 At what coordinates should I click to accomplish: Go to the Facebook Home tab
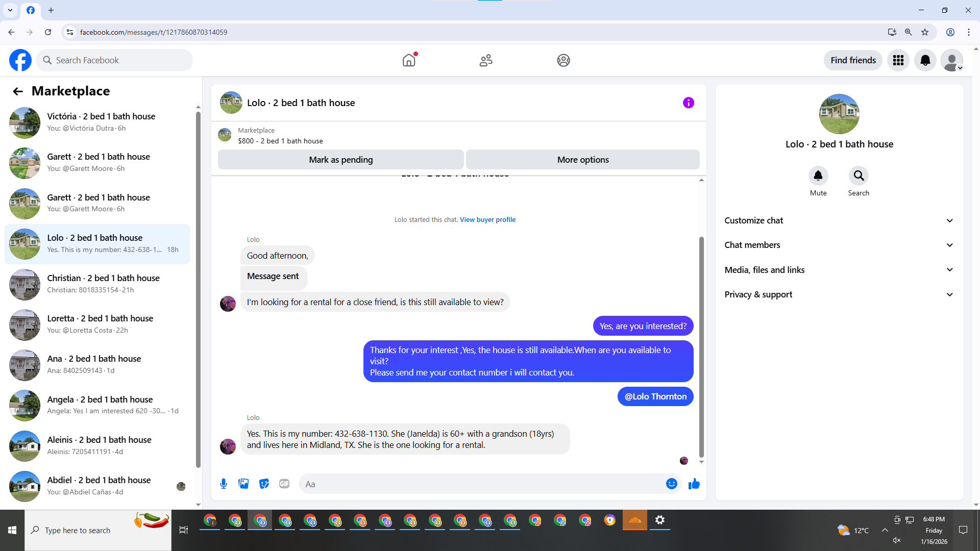[x=409, y=60]
